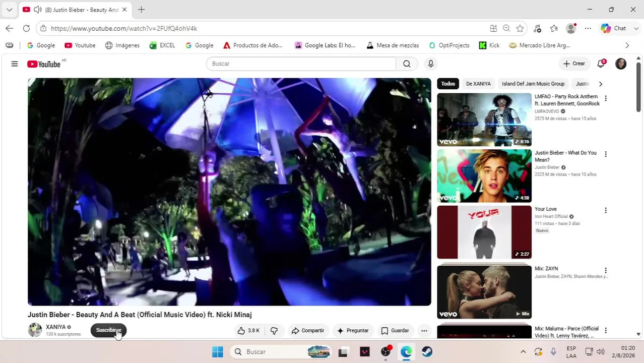Open more actions ellipsis below video
This screenshot has width=644, height=363.
(x=424, y=331)
